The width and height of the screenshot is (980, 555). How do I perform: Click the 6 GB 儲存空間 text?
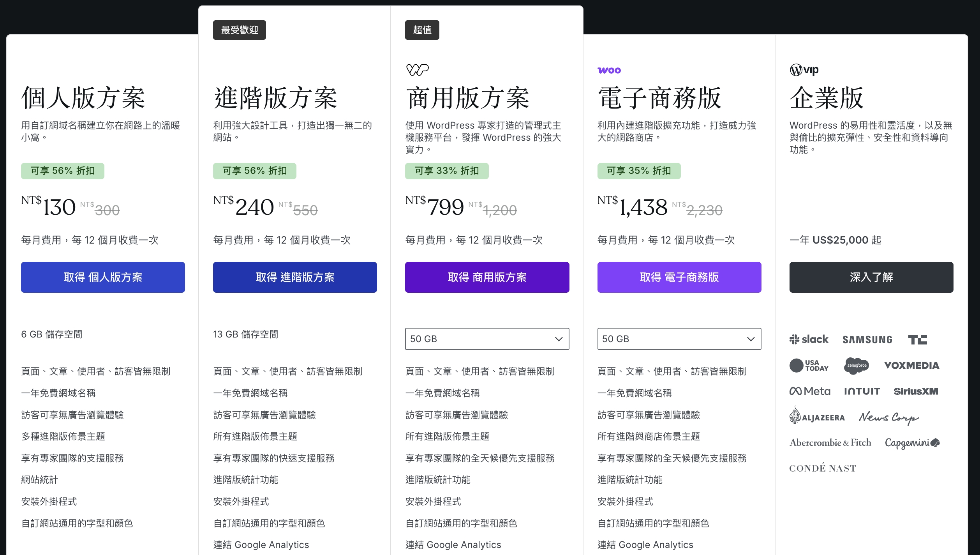tap(52, 334)
